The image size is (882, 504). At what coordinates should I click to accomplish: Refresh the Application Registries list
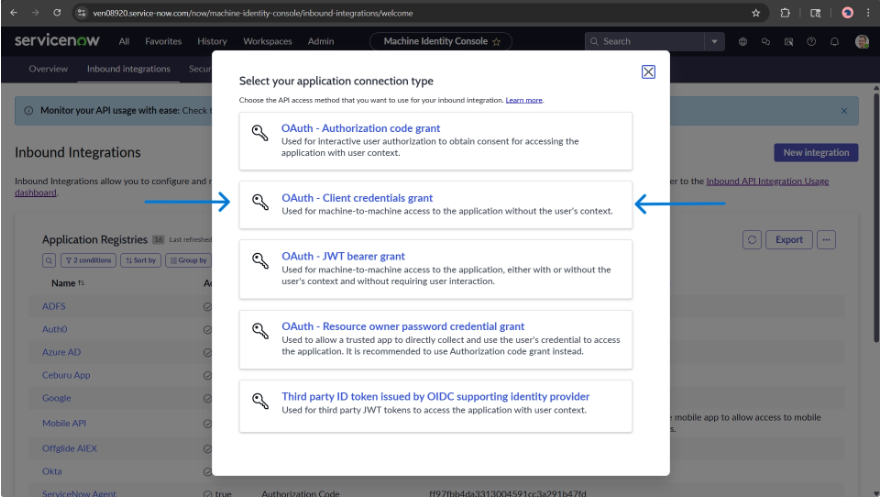click(x=752, y=240)
